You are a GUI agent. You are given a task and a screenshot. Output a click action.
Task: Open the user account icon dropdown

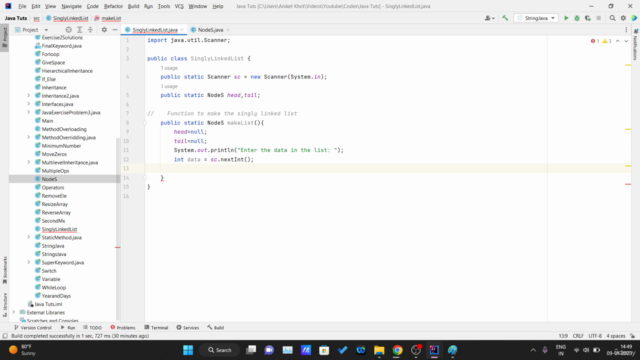coord(489,18)
